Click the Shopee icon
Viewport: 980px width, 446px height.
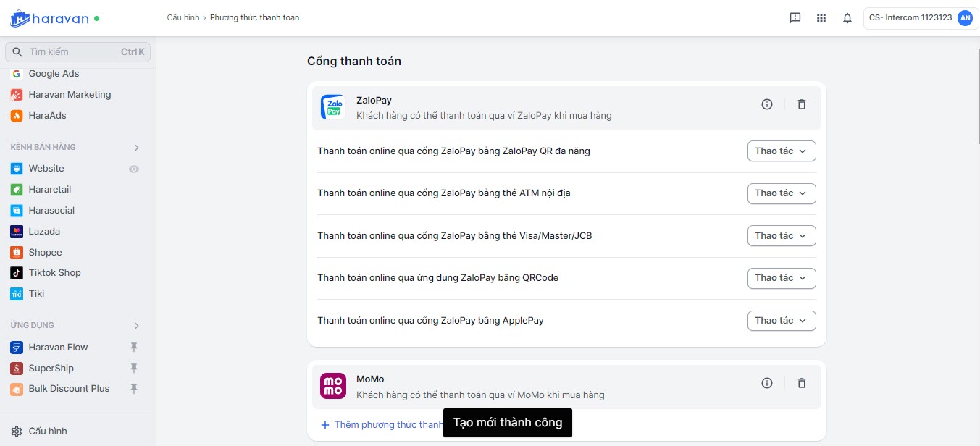16,253
